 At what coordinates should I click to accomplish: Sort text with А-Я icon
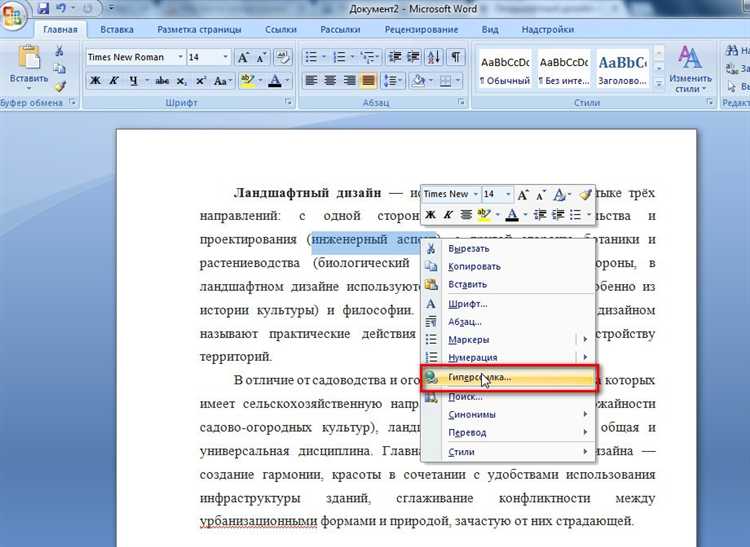click(x=434, y=57)
